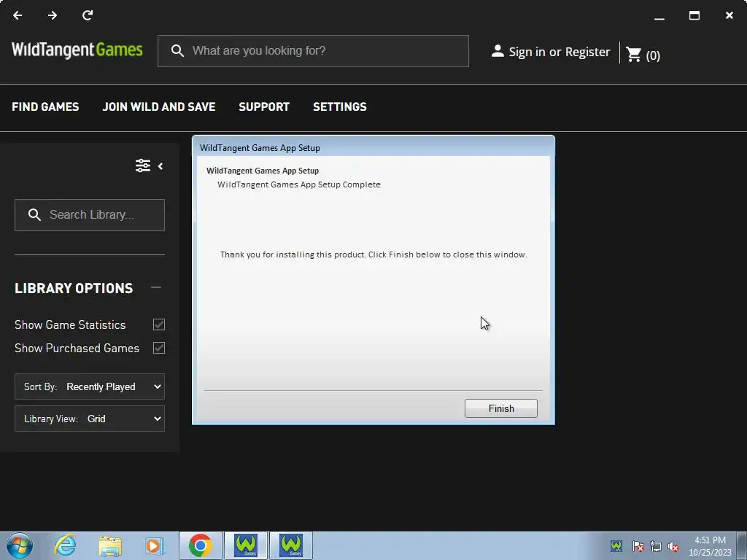This screenshot has width=747, height=560.
Task: Launch Internet Explorer from the taskbar
Action: [65, 545]
